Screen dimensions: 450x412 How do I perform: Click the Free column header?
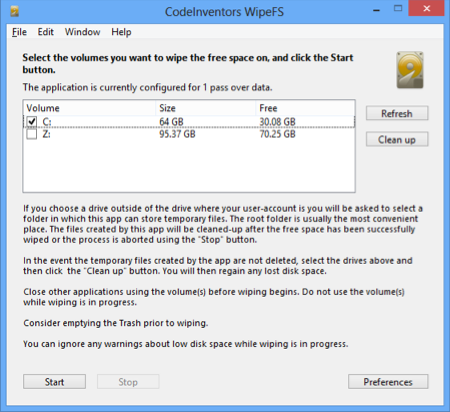[305, 108]
